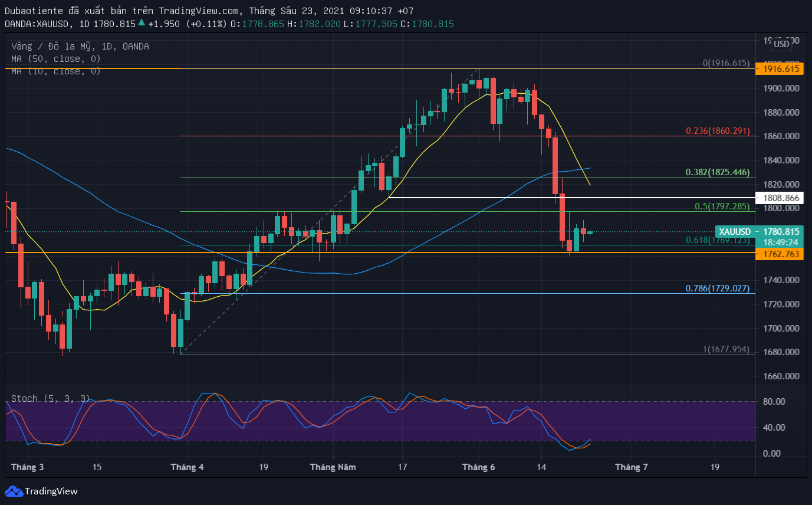Image resolution: width=812 pixels, height=505 pixels.
Task: Click 1900.000 on the price axis
Action: [x=781, y=88]
